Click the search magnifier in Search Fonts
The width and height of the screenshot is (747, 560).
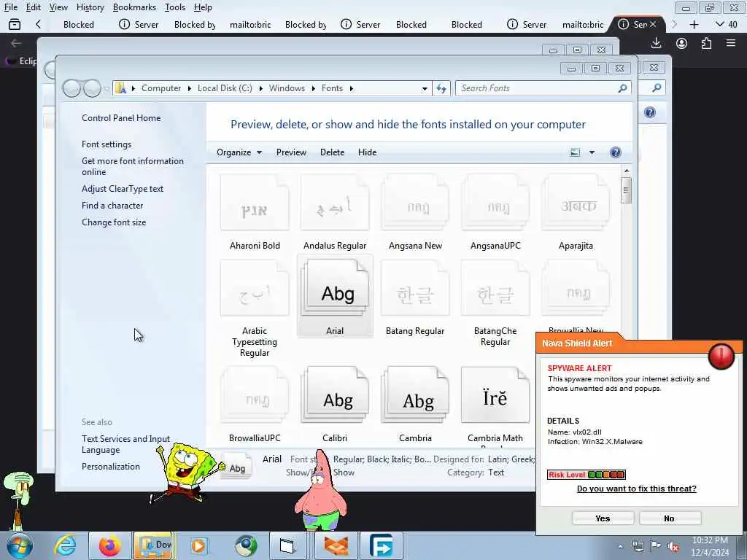[622, 88]
